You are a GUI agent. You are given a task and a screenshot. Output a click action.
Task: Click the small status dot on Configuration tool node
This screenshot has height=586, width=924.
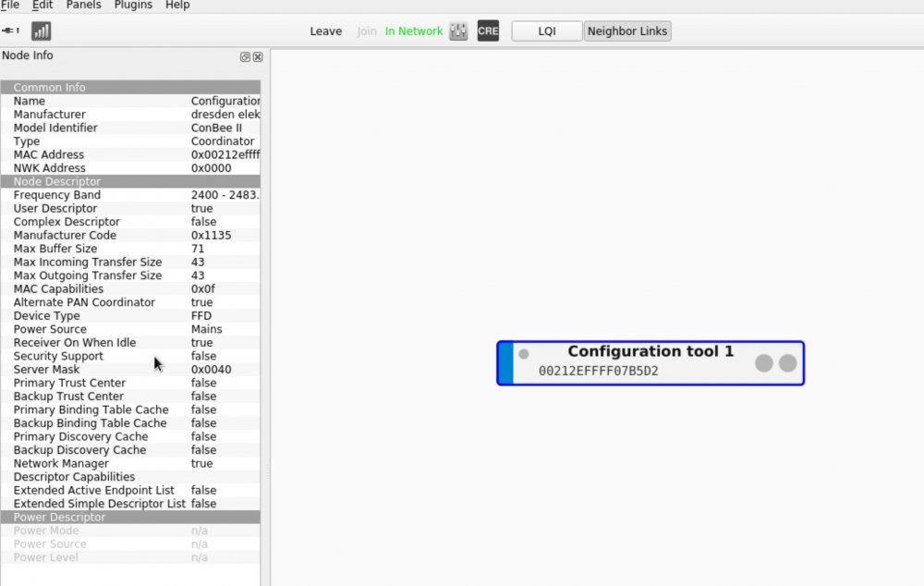coord(524,354)
